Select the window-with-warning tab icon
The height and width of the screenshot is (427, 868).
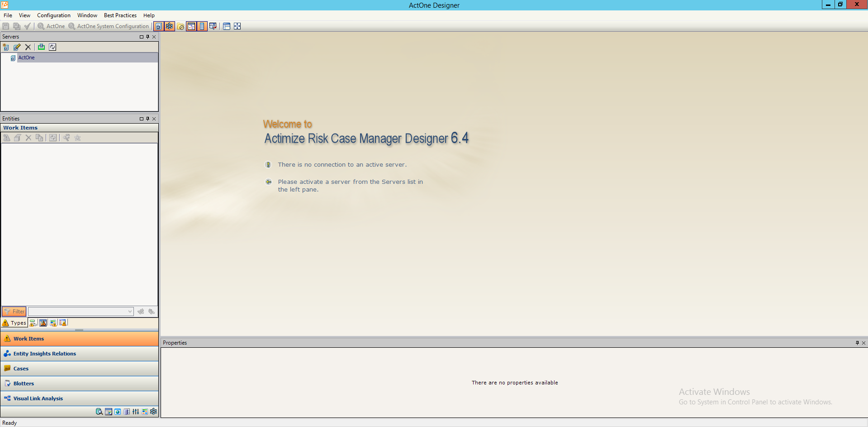tap(43, 323)
